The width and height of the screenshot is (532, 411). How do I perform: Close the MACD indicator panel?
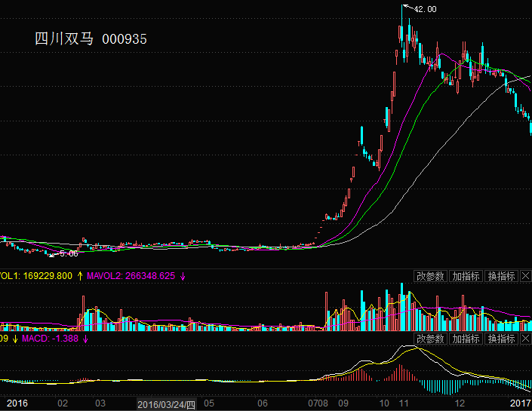(525, 339)
